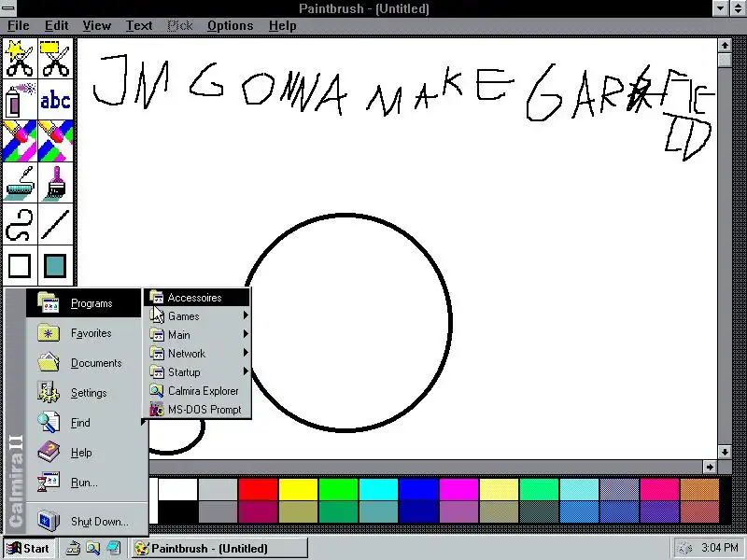This screenshot has height=560, width=747.
Task: Open the Games program group
Action: [x=197, y=316]
